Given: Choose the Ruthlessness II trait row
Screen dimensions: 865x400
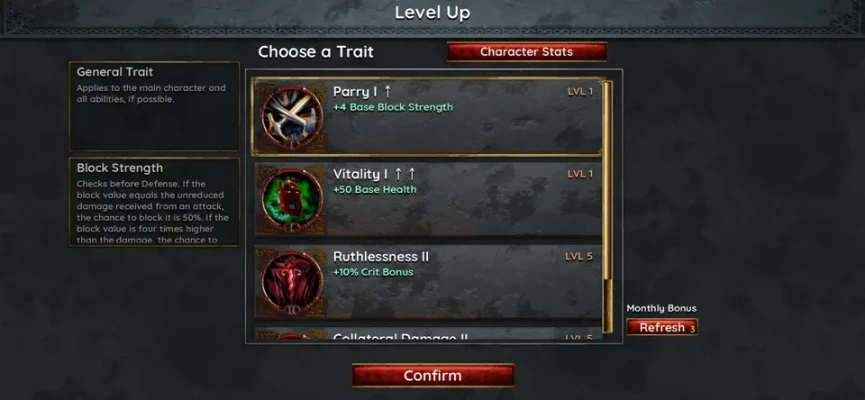Looking at the screenshot, I should click(428, 282).
